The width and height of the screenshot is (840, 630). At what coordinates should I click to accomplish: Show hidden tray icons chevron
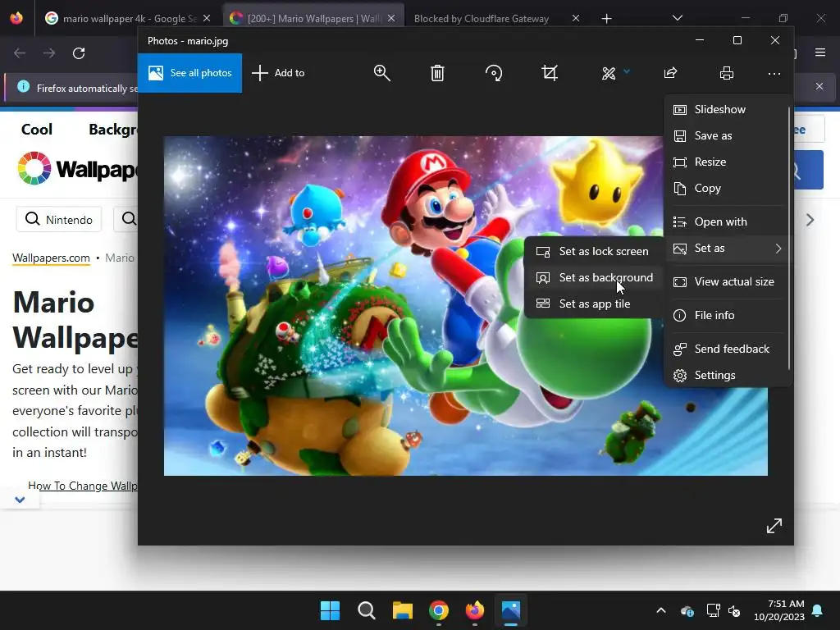pyautogui.click(x=661, y=610)
